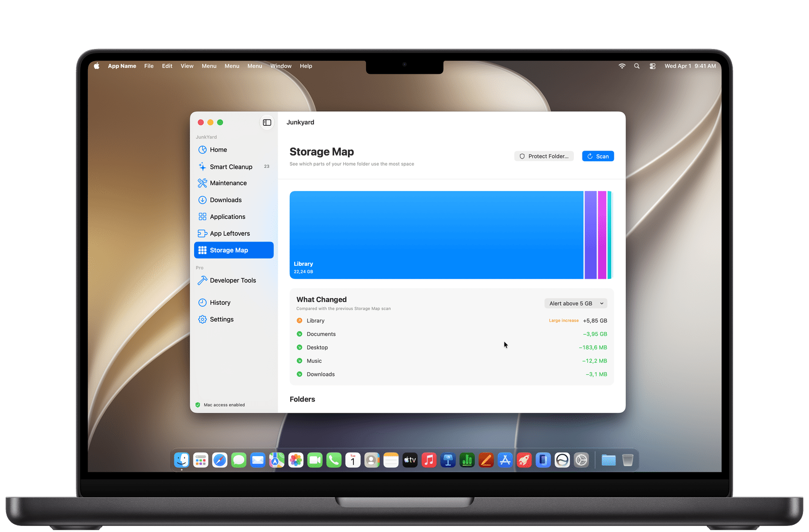Open Calendar in the Dock
This screenshot has width=809, height=532.
click(x=353, y=460)
